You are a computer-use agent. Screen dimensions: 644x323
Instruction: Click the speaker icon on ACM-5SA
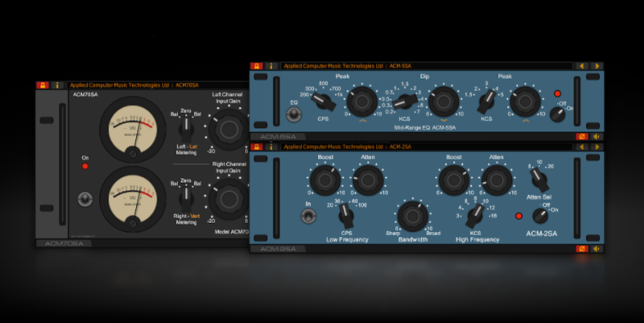(x=597, y=136)
